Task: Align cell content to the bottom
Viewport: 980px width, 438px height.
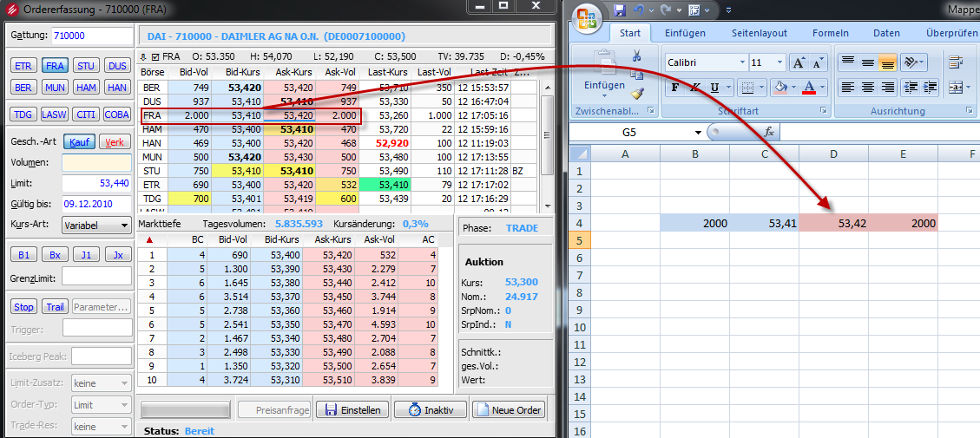Action: [x=887, y=62]
